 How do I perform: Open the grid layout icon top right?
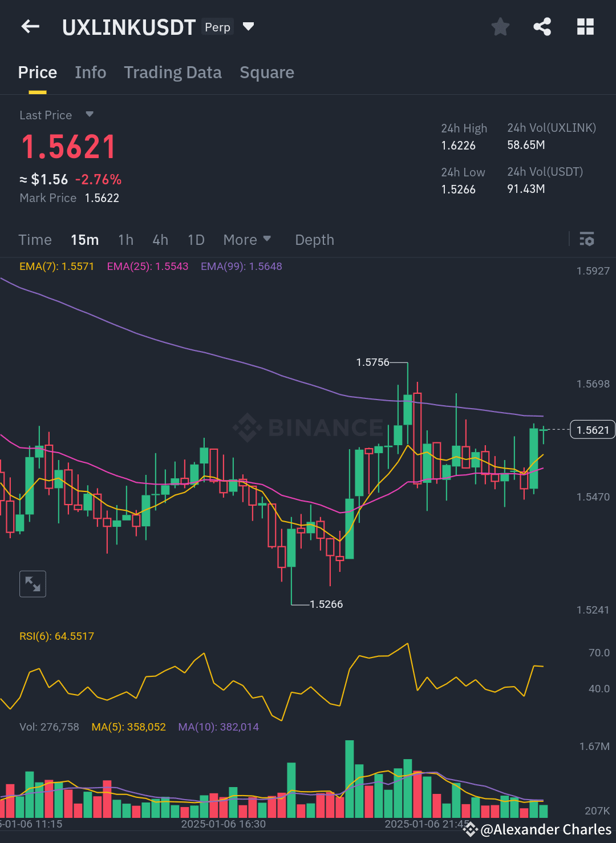pyautogui.click(x=585, y=26)
